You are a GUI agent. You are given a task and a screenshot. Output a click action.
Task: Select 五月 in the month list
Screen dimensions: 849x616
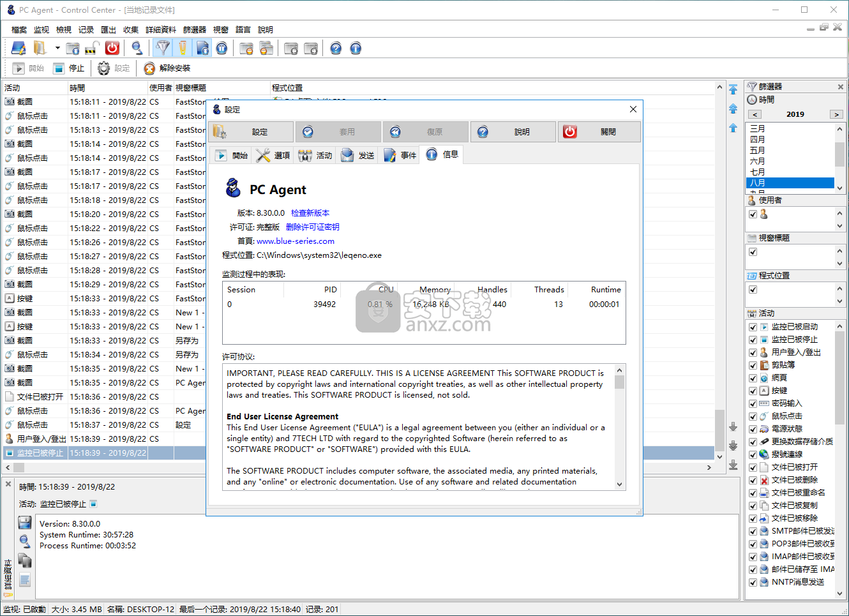pos(790,151)
